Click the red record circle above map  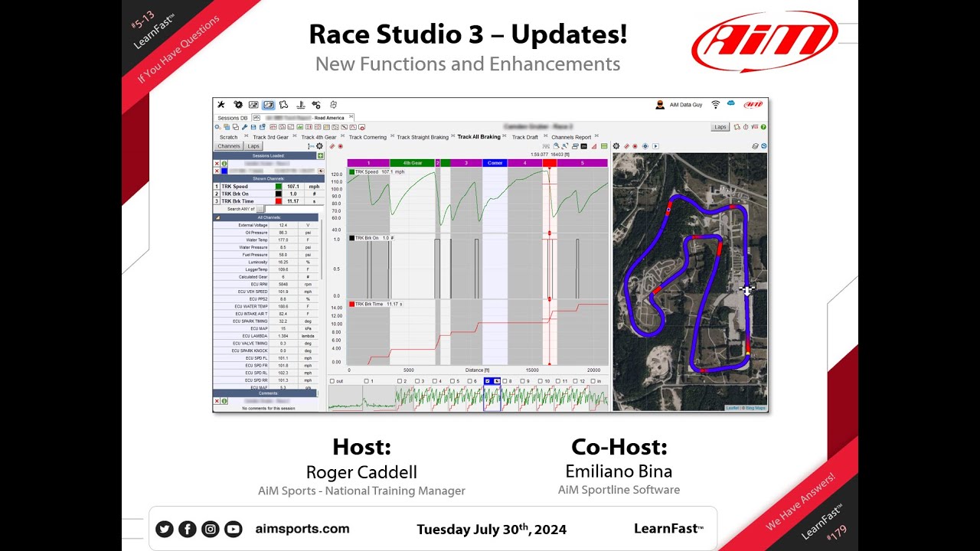[x=635, y=146]
